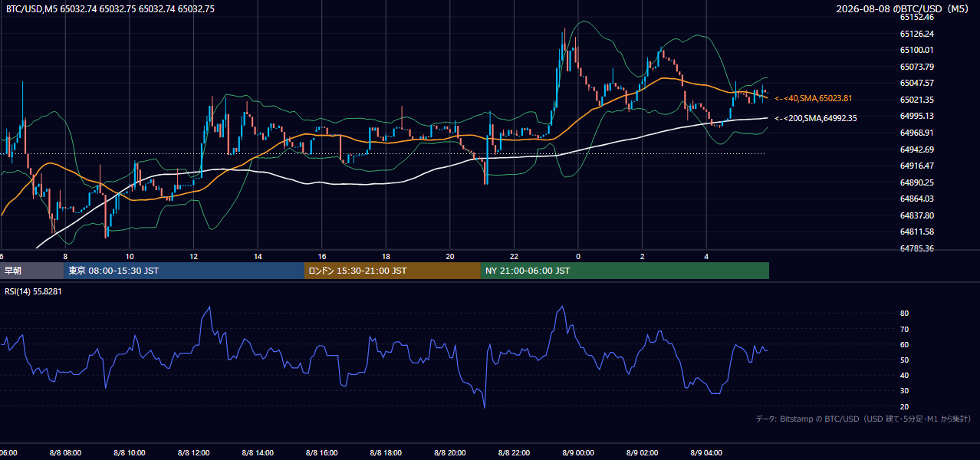Click the date axis label 8/9 00:00
This screenshot has width=980, height=460.
[578, 453]
